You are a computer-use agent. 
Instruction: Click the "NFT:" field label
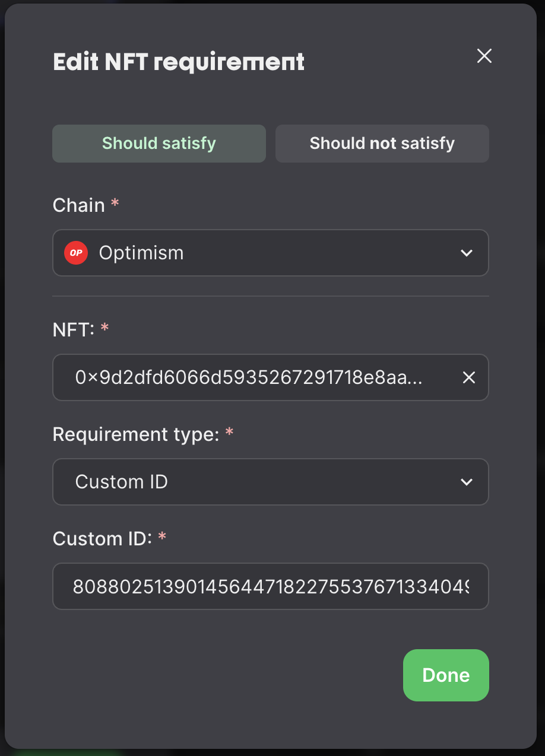[74, 330]
